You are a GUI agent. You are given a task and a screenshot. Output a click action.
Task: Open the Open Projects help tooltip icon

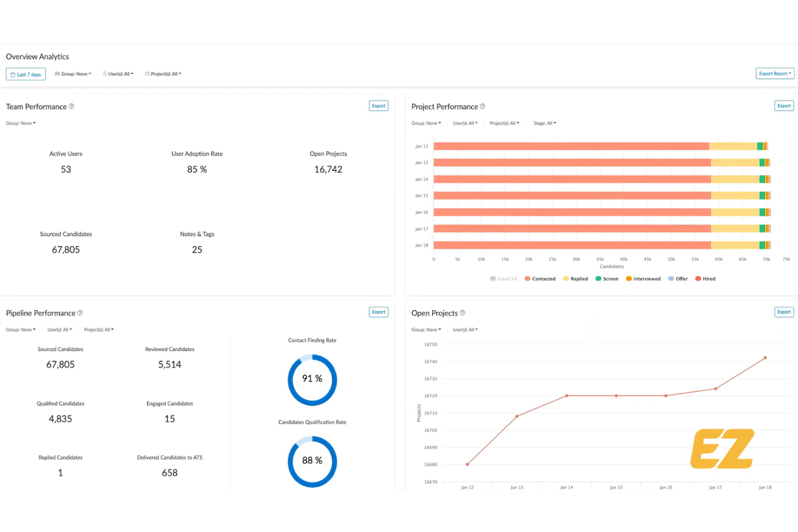point(463,313)
